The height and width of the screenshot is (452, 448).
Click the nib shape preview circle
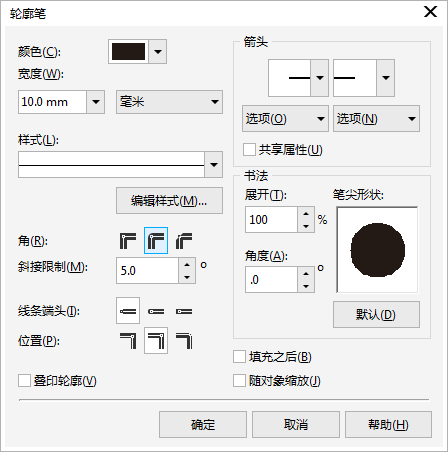[x=378, y=250]
